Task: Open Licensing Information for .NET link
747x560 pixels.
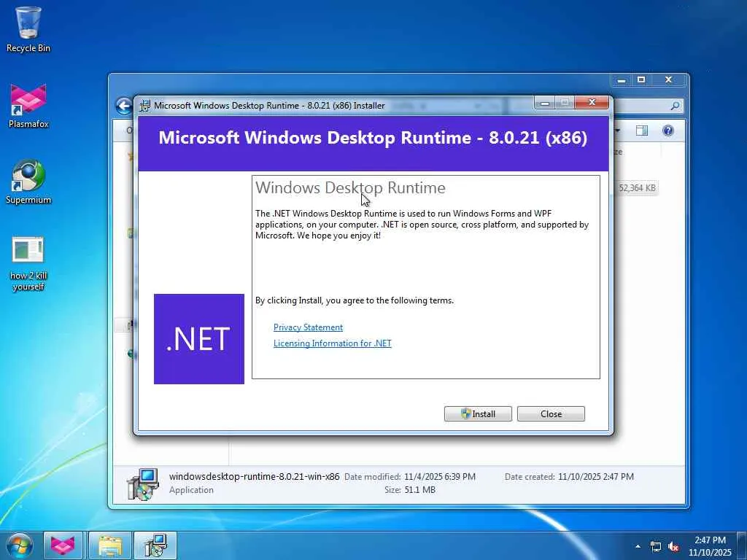Action: pos(332,343)
